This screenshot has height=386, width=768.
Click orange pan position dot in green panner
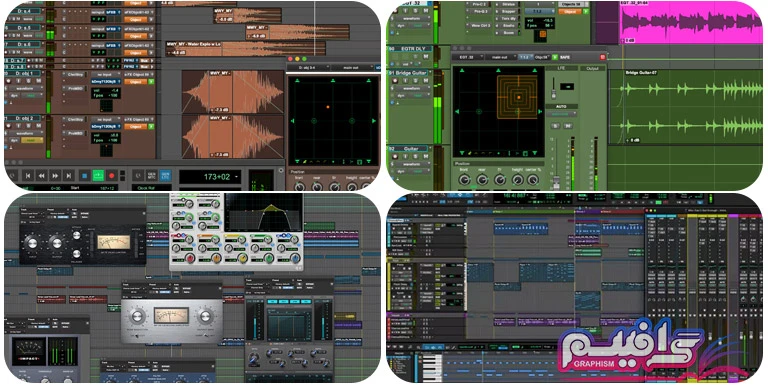tap(519, 97)
